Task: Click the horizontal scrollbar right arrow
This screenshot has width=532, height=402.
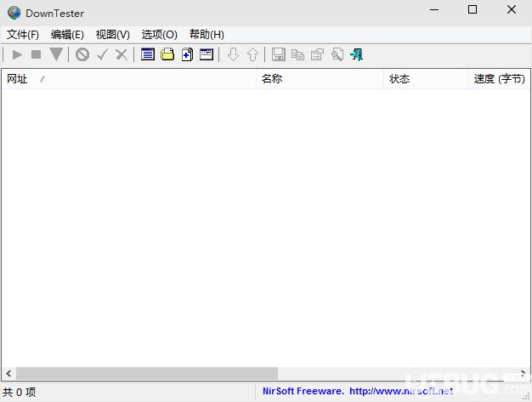Action: [523, 373]
